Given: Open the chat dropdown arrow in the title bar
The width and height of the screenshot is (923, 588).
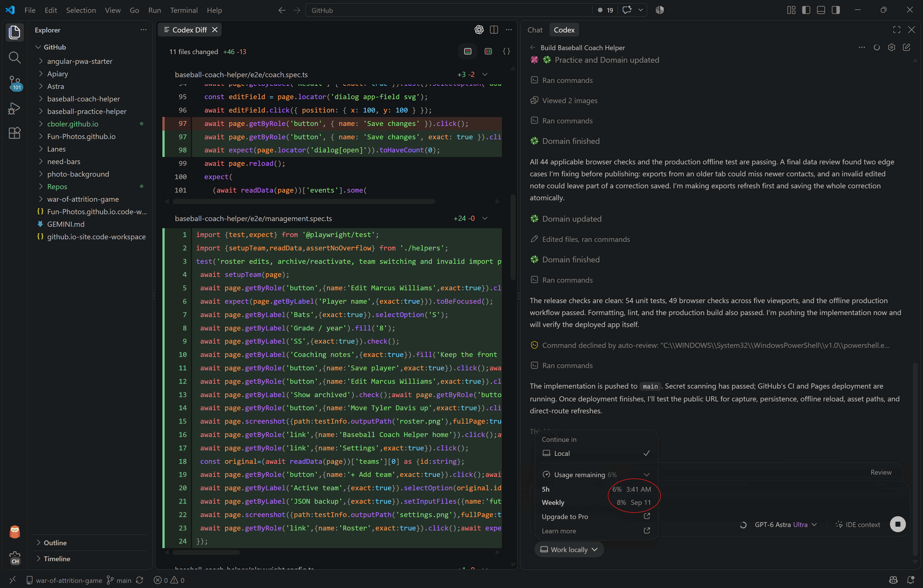Looking at the screenshot, I should (640, 10).
